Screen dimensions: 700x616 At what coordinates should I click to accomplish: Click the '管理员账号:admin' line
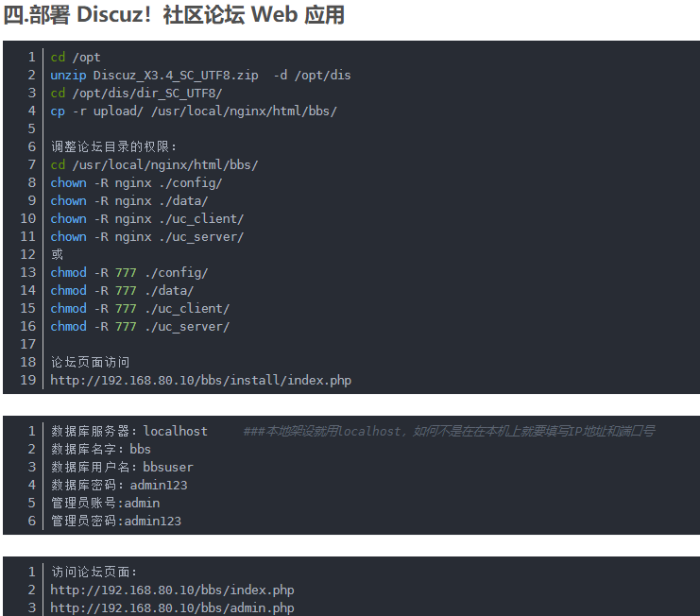click(x=105, y=503)
